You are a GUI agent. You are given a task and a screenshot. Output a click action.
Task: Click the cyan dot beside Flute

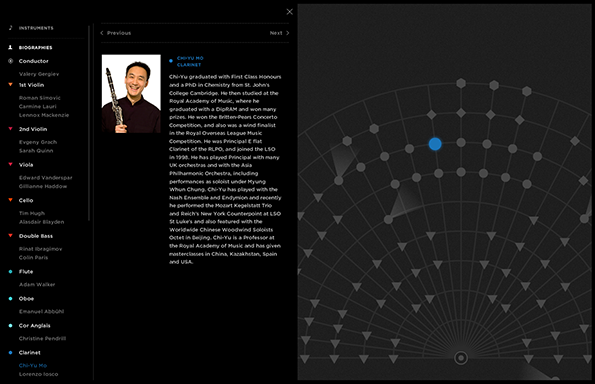(x=11, y=272)
